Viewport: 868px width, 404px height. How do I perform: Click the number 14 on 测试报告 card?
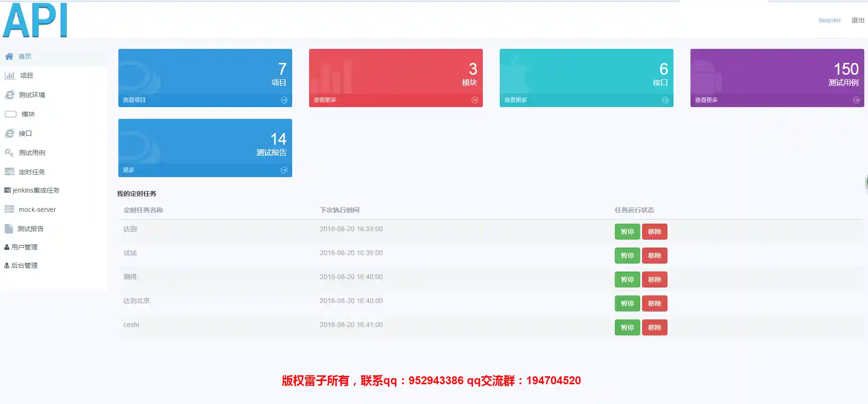click(x=279, y=139)
